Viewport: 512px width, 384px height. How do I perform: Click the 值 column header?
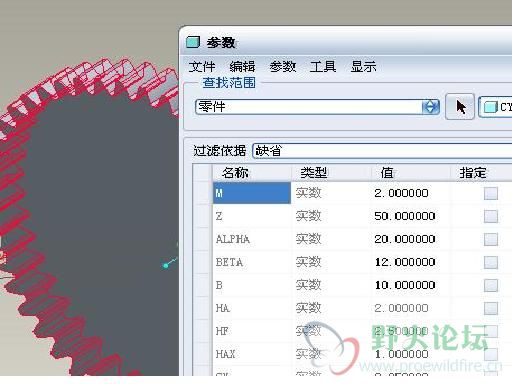pos(387,173)
